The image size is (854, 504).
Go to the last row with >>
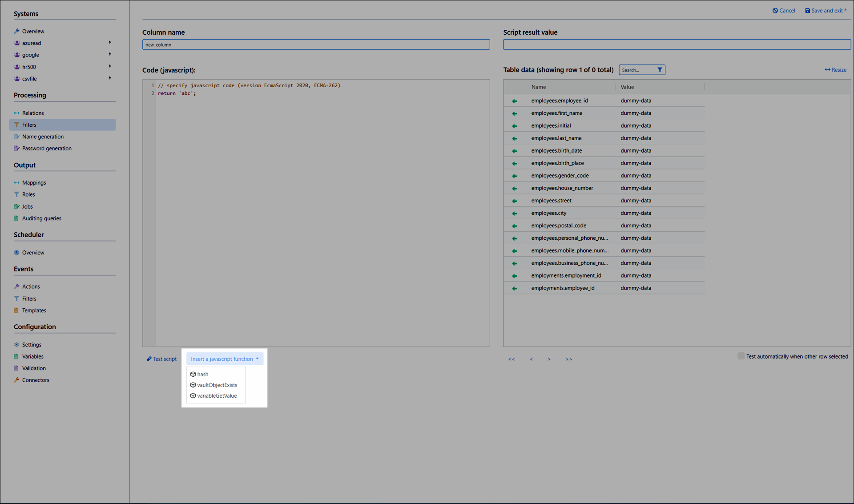(x=568, y=359)
